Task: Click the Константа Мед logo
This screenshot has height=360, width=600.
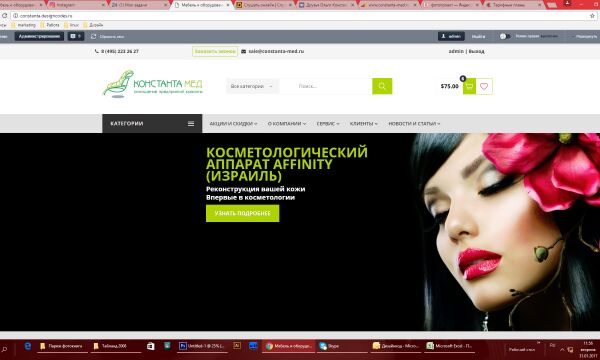Action: click(152, 84)
